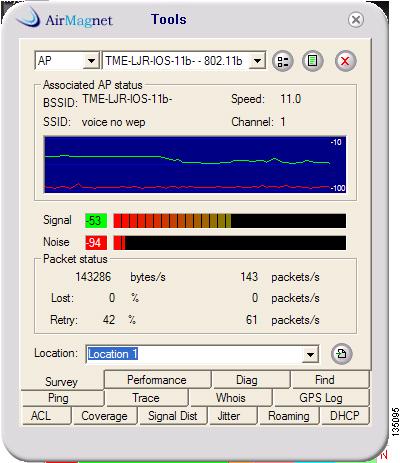Click the Tools title text

(x=169, y=19)
